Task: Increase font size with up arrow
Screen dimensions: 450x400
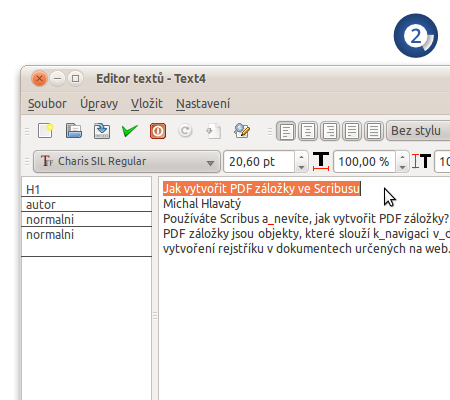Action: [x=302, y=157]
